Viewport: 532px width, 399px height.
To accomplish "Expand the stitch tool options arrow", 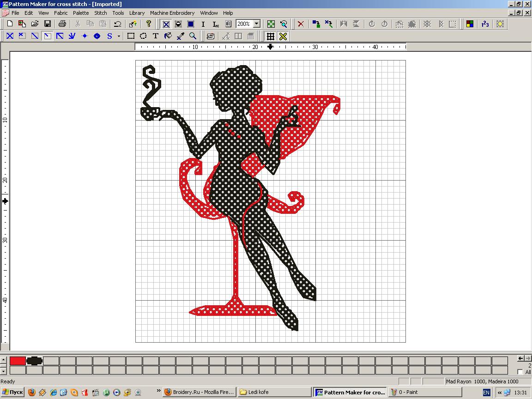I will (x=119, y=36).
